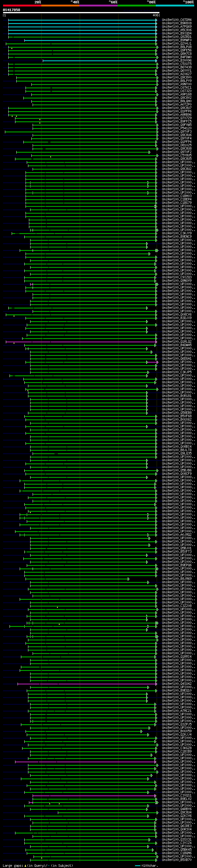Click hit label UniRef100_Q6YVY1
The width and height of the screenshot is (197, 868).
pos(176,71)
